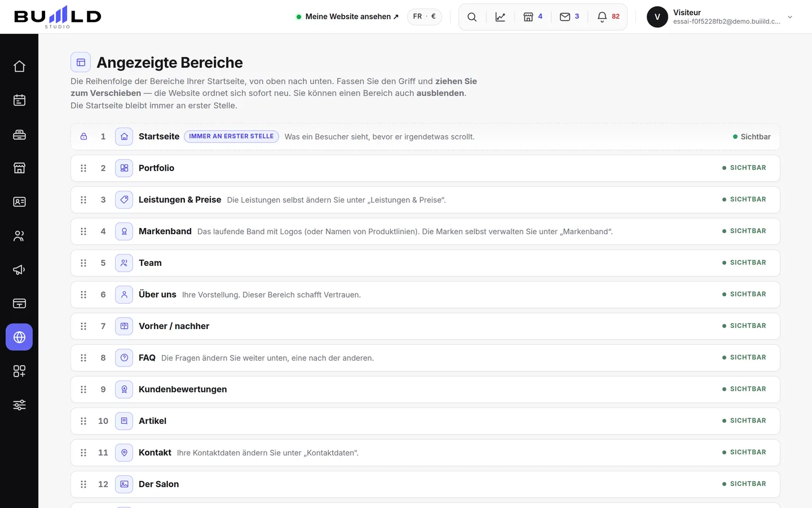Click the Artikel row title
This screenshot has width=812, height=508.
(x=152, y=421)
